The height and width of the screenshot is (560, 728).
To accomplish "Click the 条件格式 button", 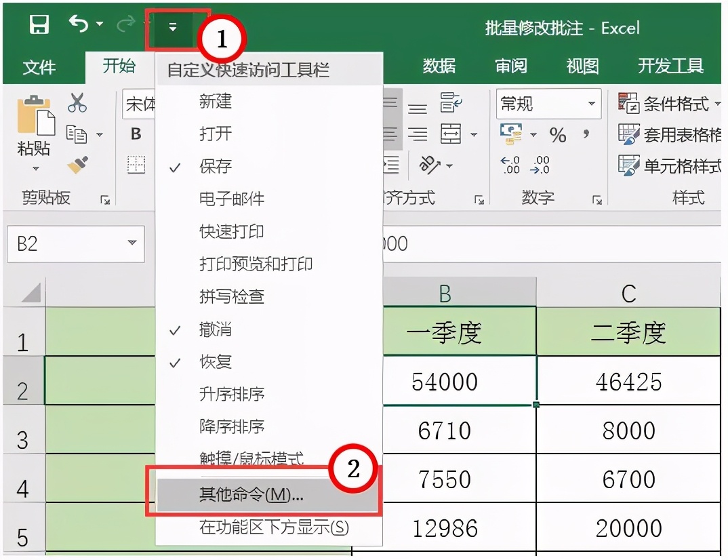I will point(669,104).
